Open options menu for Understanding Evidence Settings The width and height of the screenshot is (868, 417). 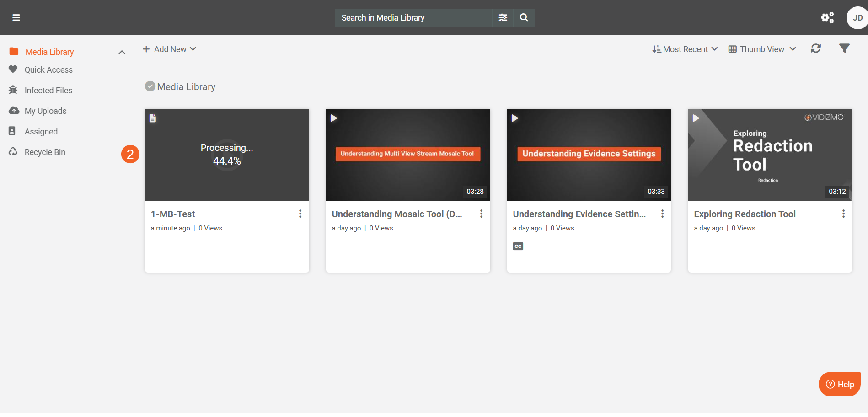point(662,214)
